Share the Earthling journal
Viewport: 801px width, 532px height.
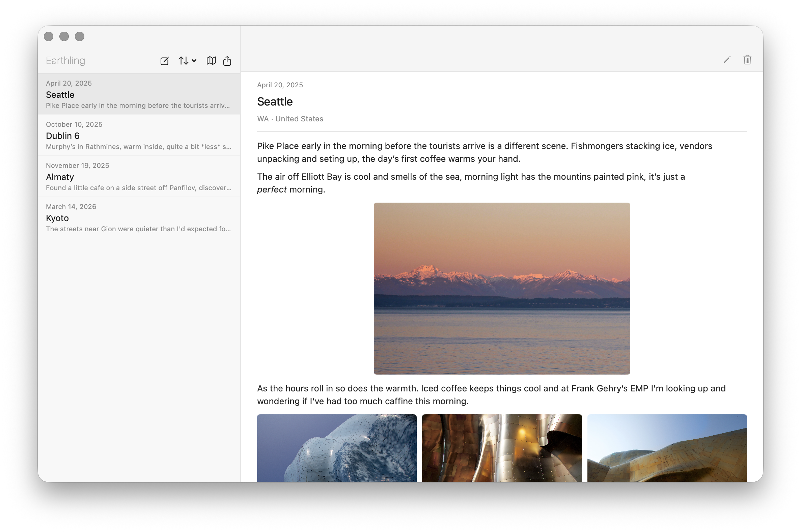227,61
